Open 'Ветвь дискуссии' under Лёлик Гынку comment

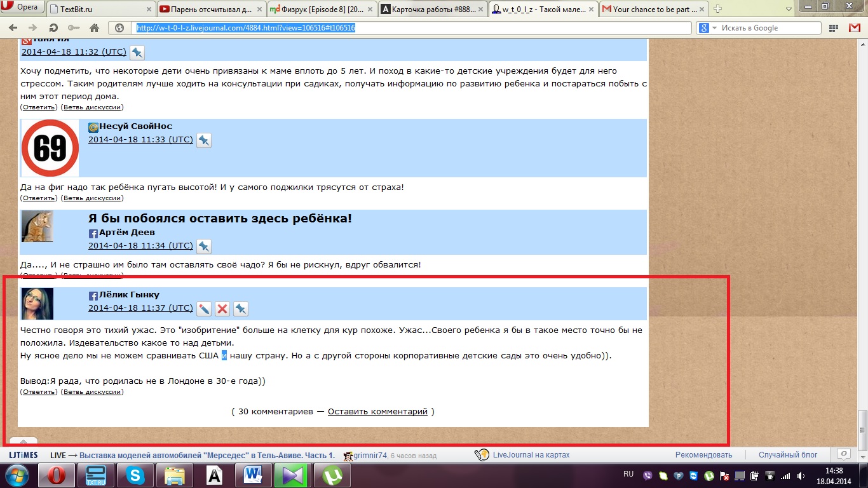coord(92,392)
